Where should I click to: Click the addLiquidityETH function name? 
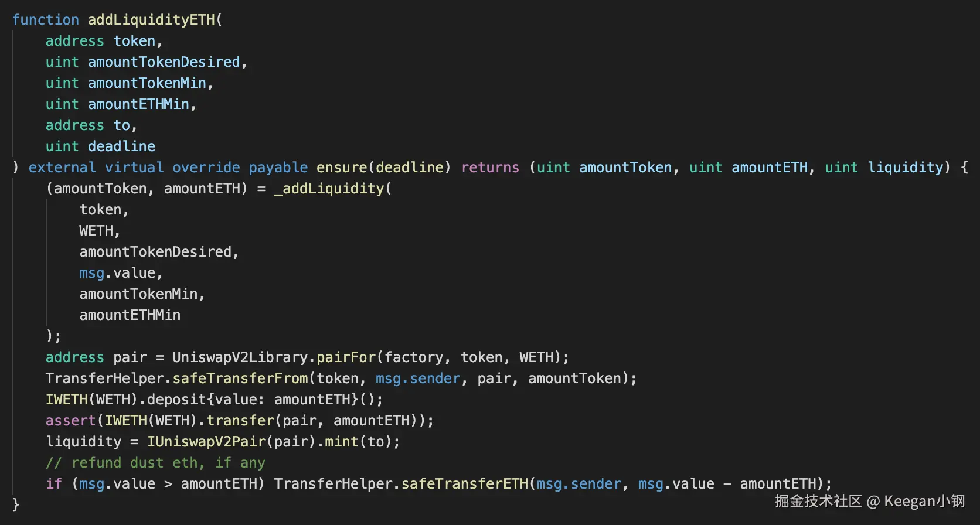[151, 19]
